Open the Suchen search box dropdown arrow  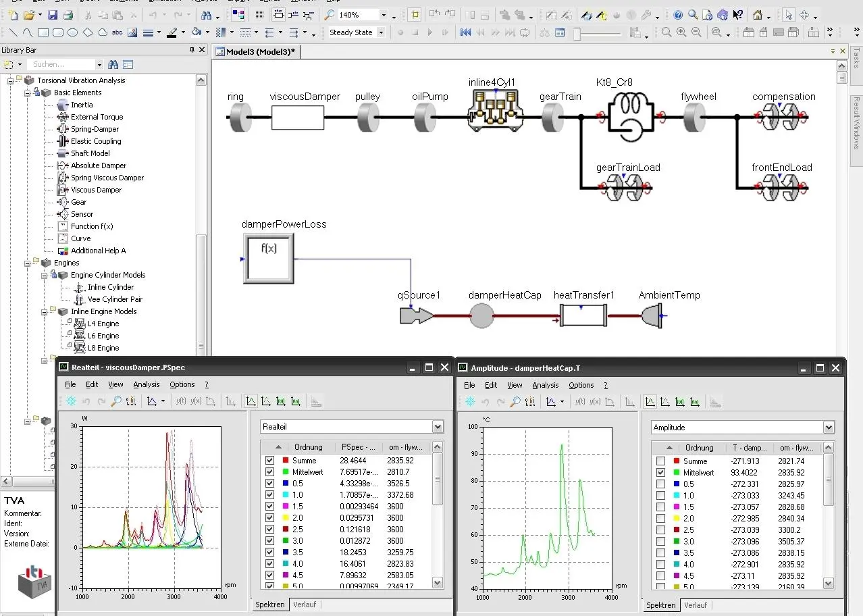click(99, 64)
